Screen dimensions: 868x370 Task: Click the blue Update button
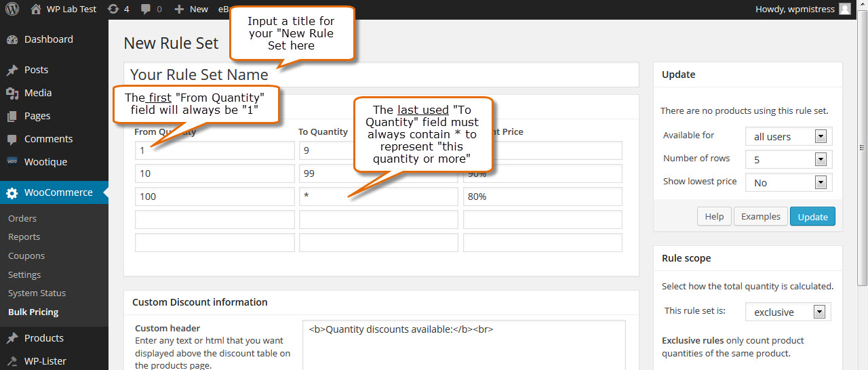[812, 216]
